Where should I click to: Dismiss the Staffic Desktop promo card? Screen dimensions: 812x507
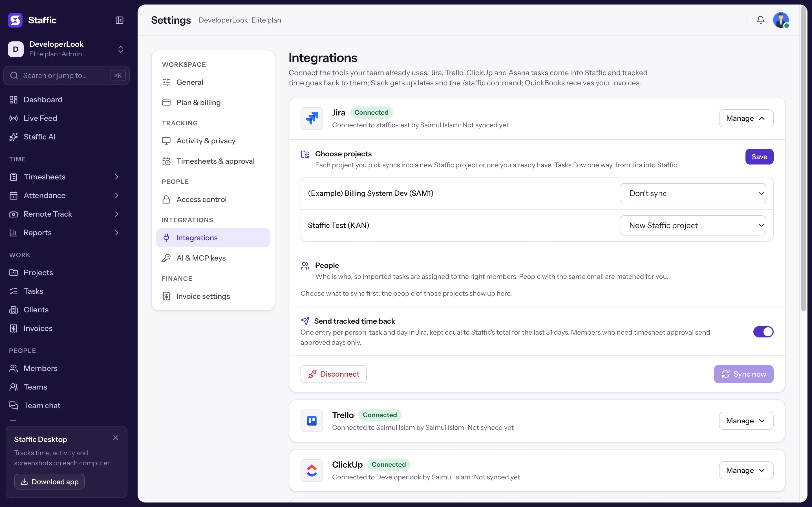116,438
